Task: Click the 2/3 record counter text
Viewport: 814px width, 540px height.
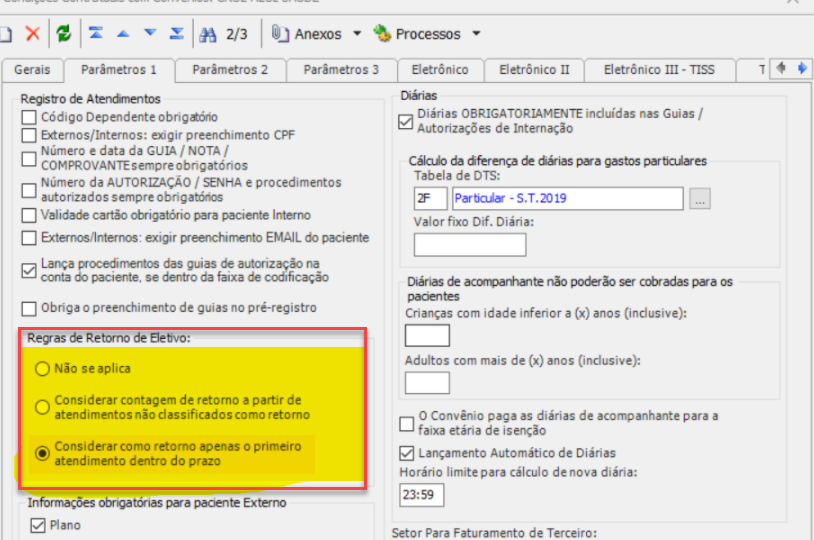Action: [x=237, y=34]
